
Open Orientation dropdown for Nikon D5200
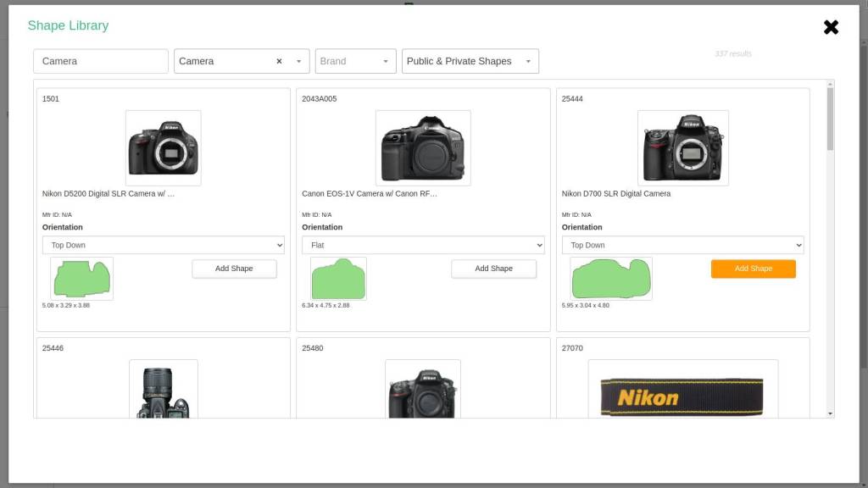[164, 245]
